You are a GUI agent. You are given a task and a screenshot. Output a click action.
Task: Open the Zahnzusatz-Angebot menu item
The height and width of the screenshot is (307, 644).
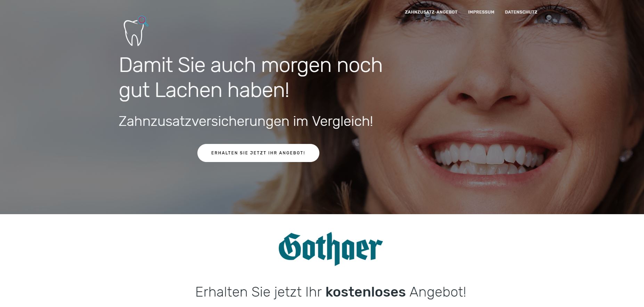point(431,12)
